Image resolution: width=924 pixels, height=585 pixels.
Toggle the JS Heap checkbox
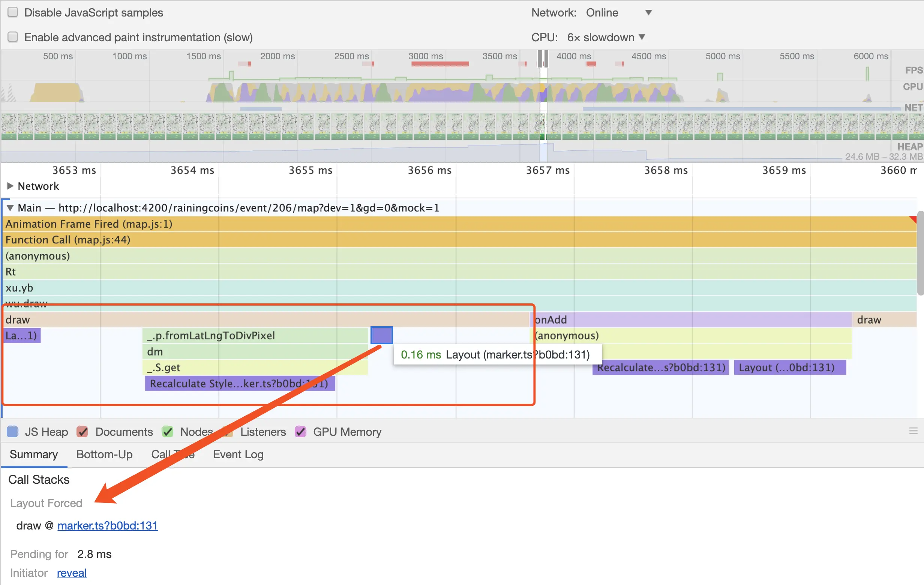[x=13, y=432]
